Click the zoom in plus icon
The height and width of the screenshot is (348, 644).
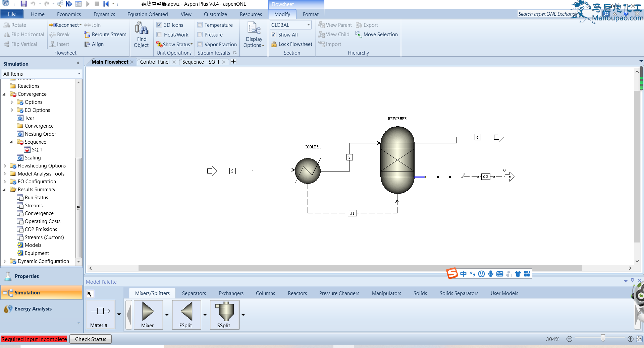tap(631, 339)
